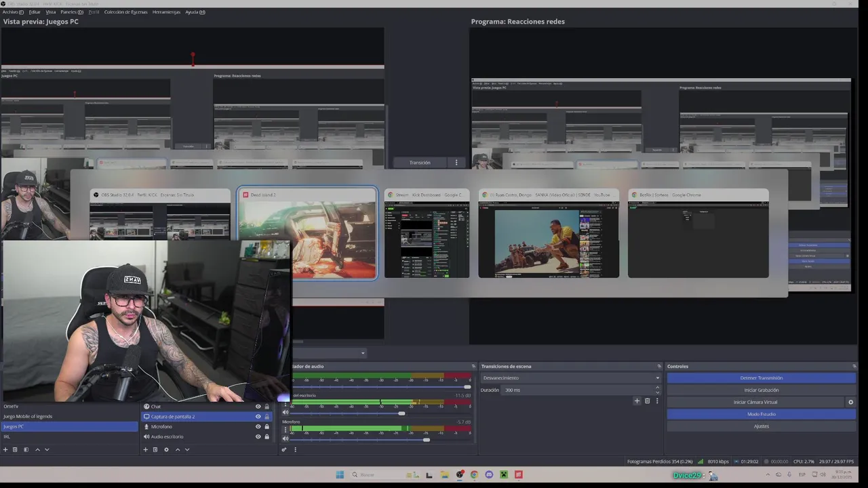The width and height of the screenshot is (868, 488).
Task: Open Discord from the taskbar
Action: point(489,474)
